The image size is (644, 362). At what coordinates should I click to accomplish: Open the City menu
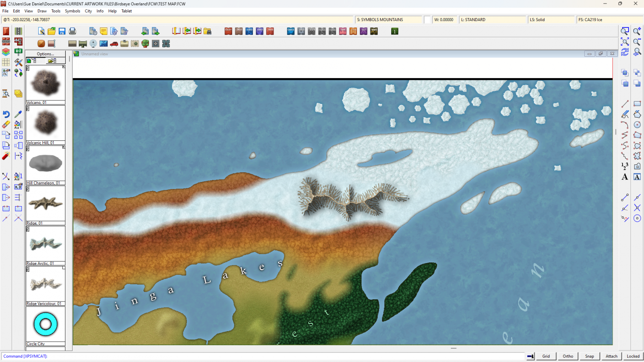point(88,11)
